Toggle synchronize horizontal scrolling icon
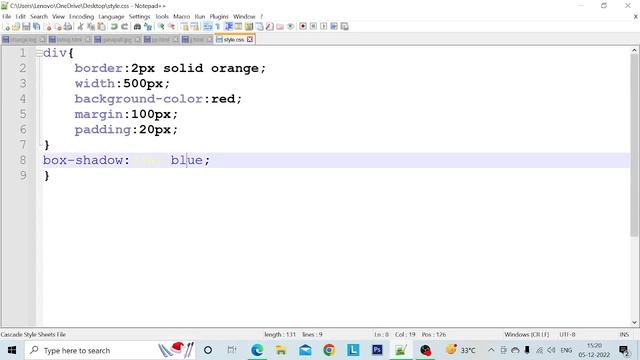The width and height of the screenshot is (640, 360). (195, 27)
